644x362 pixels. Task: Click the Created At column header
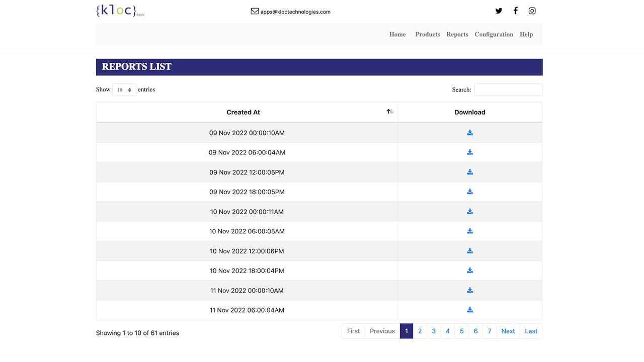(x=247, y=112)
